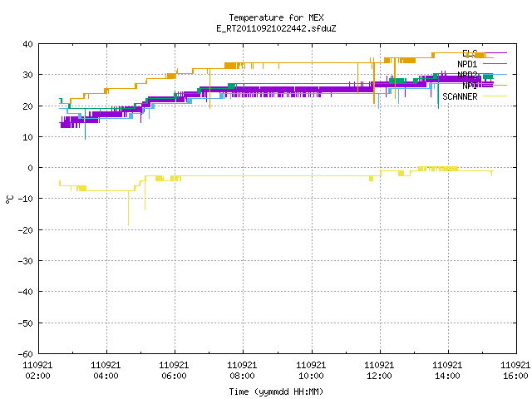Click the 'NPD1' legend label
The height and width of the screenshot is (399, 532).
[467, 64]
